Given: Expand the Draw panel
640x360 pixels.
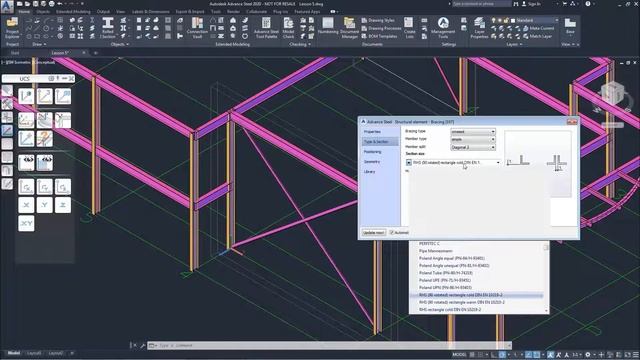Looking at the screenshot, I should 39,44.
